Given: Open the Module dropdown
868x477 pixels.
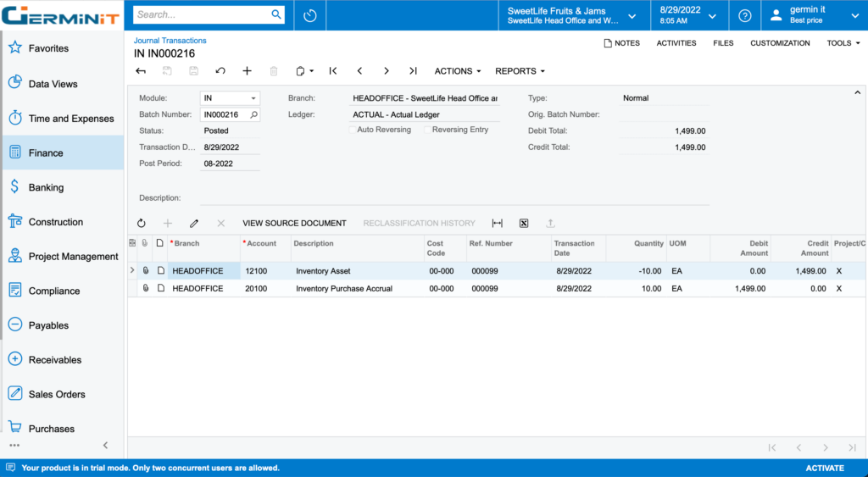Looking at the screenshot, I should tap(253, 98).
